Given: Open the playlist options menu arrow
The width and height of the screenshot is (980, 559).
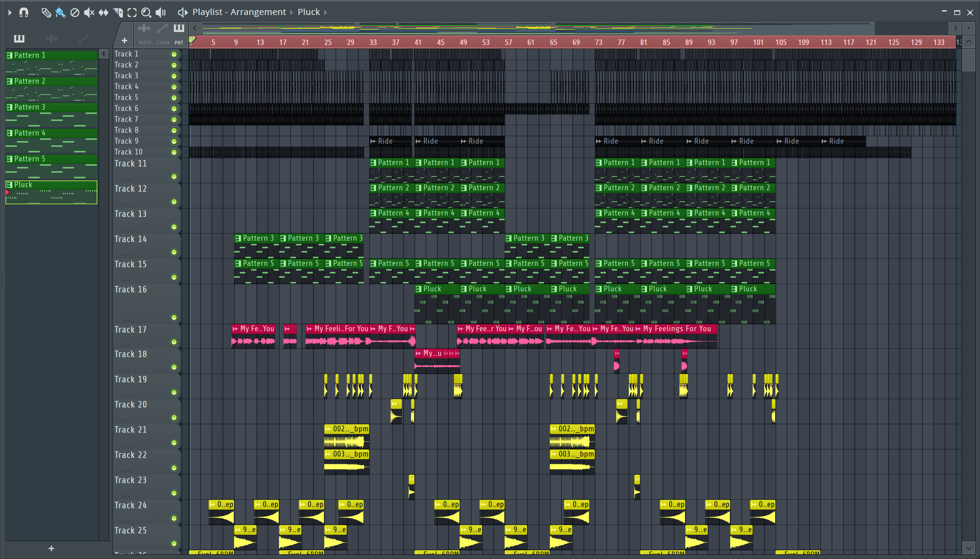Looking at the screenshot, I should (10, 13).
